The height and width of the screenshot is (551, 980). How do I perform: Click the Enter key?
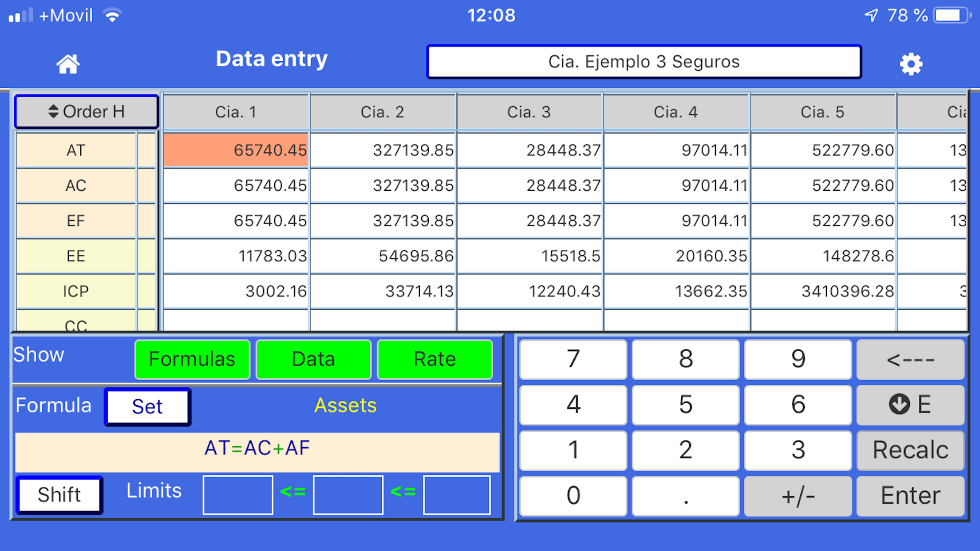910,496
